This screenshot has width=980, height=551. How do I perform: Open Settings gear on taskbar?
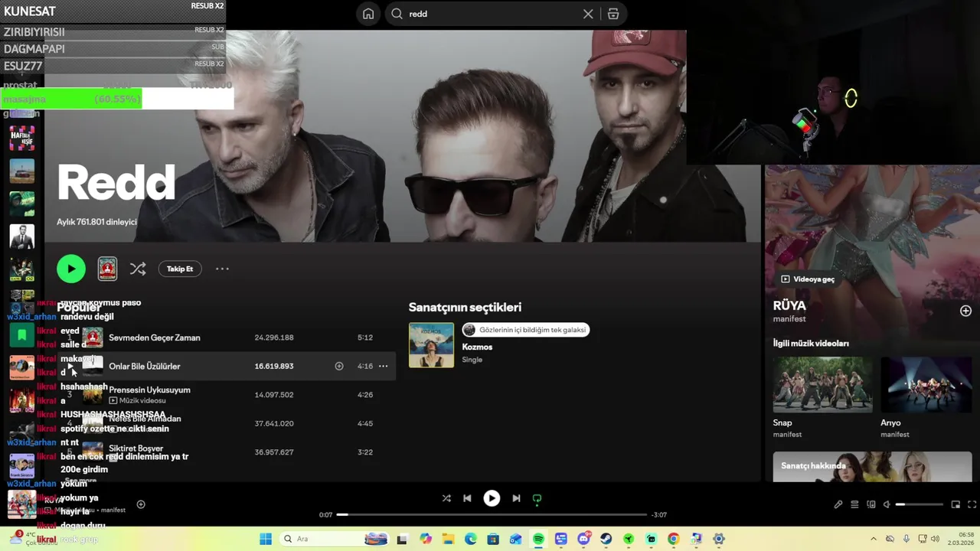coord(718,539)
